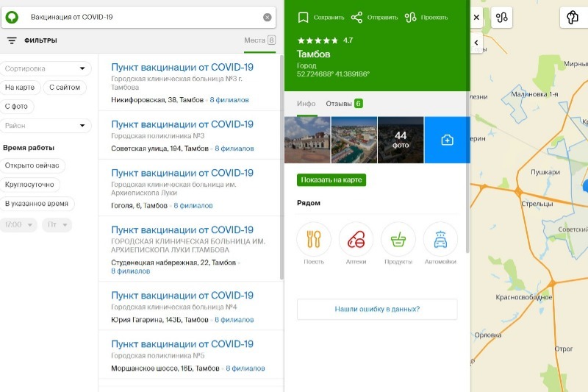Enable the Круглосуточно filter
The width and height of the screenshot is (588, 392).
pos(29,184)
